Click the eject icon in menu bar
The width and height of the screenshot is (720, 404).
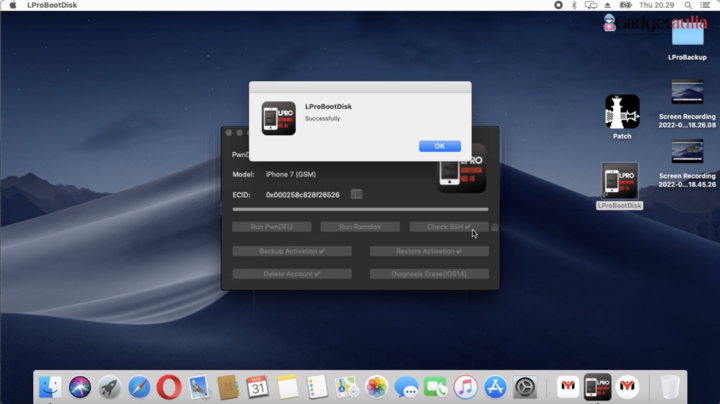608,5
